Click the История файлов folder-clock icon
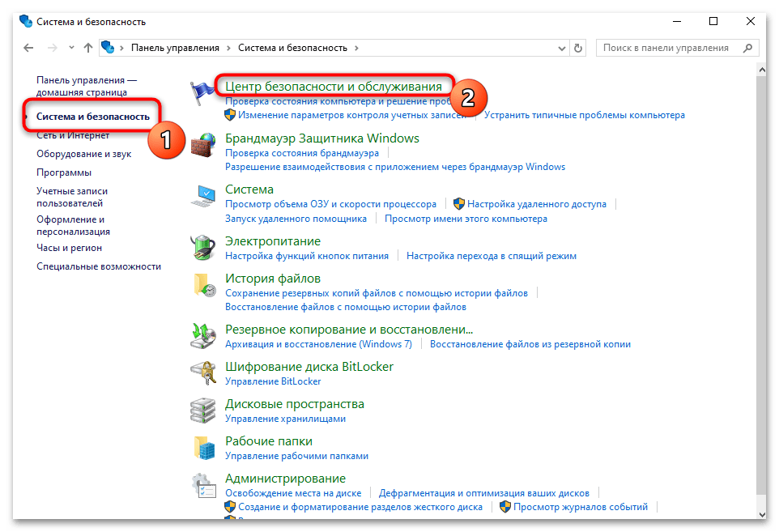 pyautogui.click(x=204, y=285)
